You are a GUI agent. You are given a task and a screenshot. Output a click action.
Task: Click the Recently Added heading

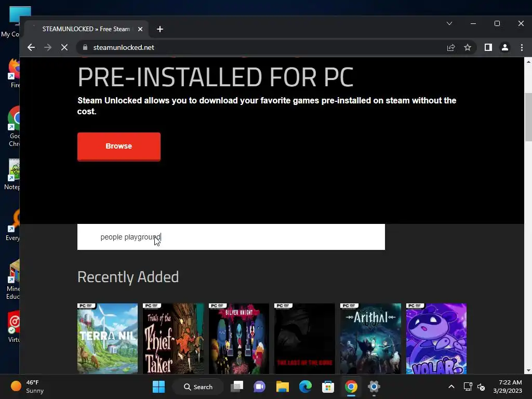point(128,277)
